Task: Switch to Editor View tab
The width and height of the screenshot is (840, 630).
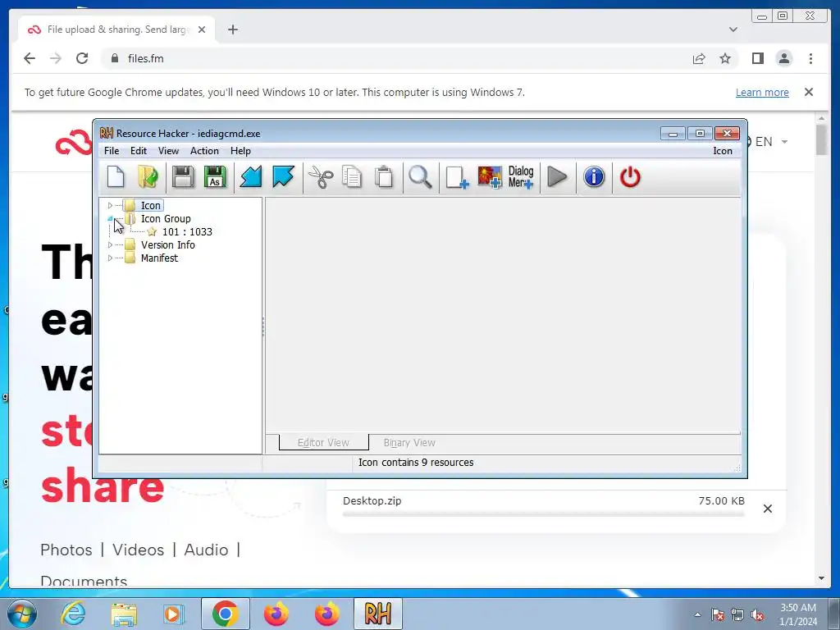Action: [323, 442]
